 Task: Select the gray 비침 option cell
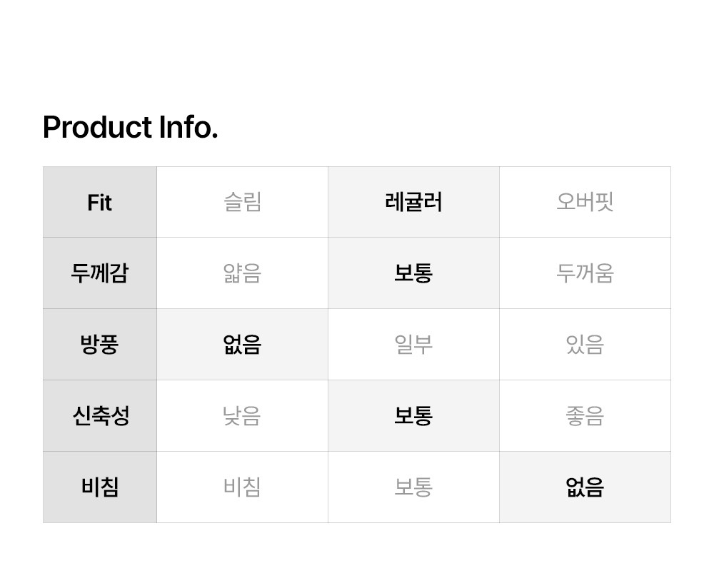point(242,487)
